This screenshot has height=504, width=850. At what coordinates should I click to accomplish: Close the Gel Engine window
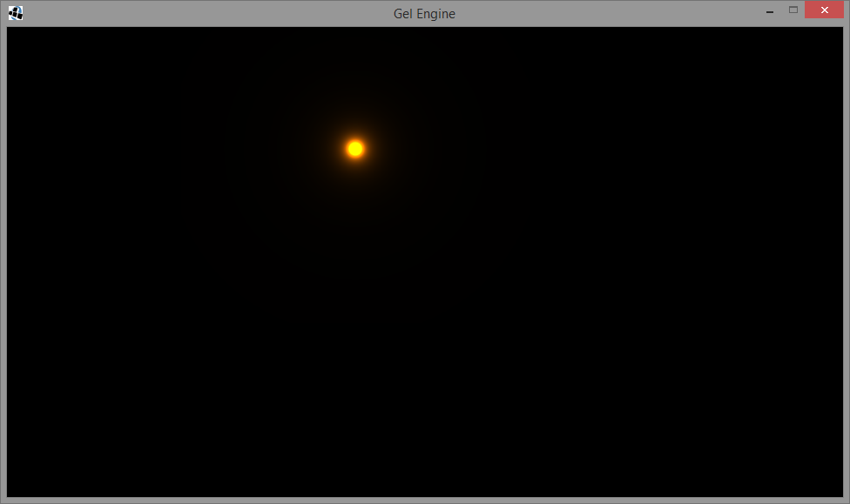[824, 10]
